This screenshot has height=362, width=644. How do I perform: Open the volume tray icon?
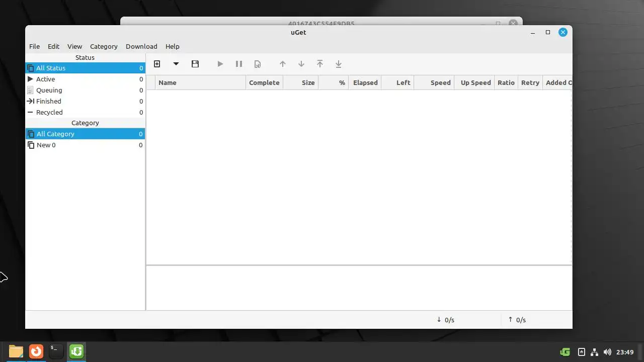pos(607,352)
